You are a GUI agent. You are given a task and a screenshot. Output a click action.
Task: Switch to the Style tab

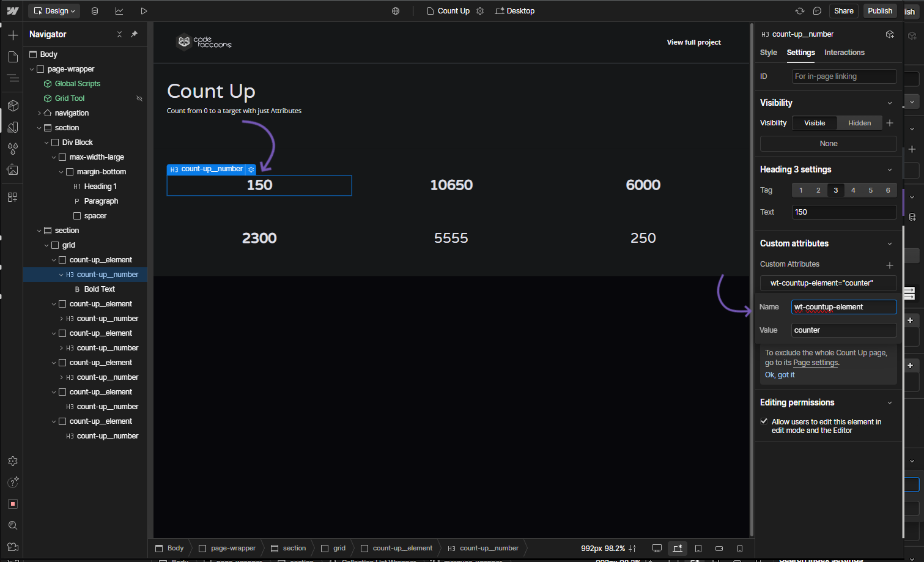coord(769,53)
